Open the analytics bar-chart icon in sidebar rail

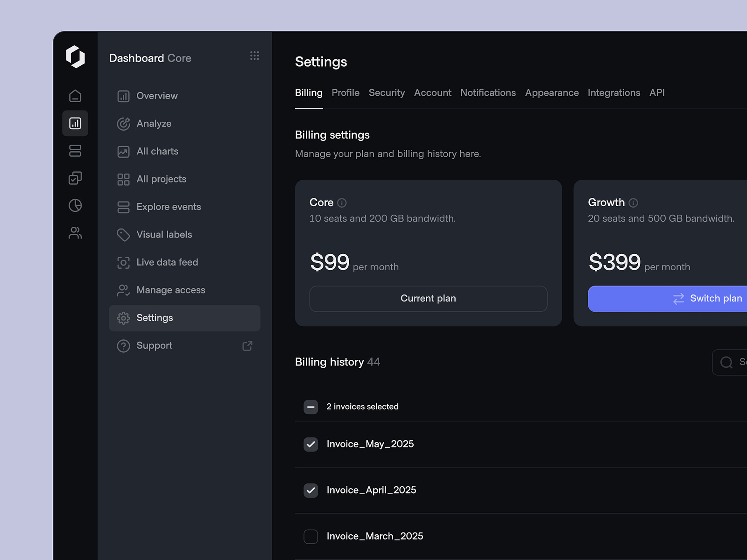click(x=75, y=123)
